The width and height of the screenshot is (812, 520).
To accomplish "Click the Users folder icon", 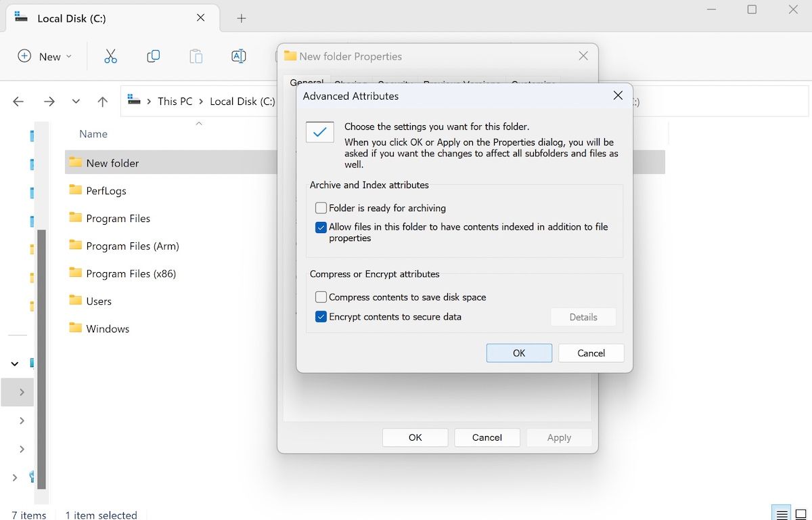I will tap(75, 301).
